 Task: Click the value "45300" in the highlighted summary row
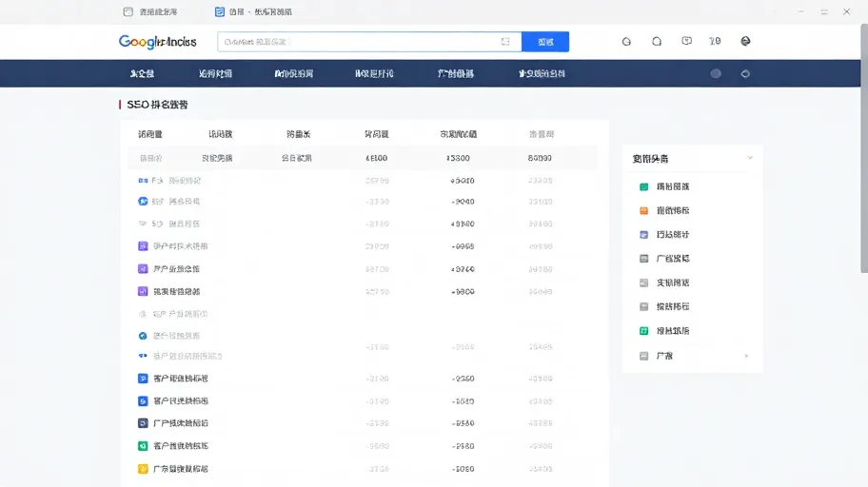[x=458, y=158]
